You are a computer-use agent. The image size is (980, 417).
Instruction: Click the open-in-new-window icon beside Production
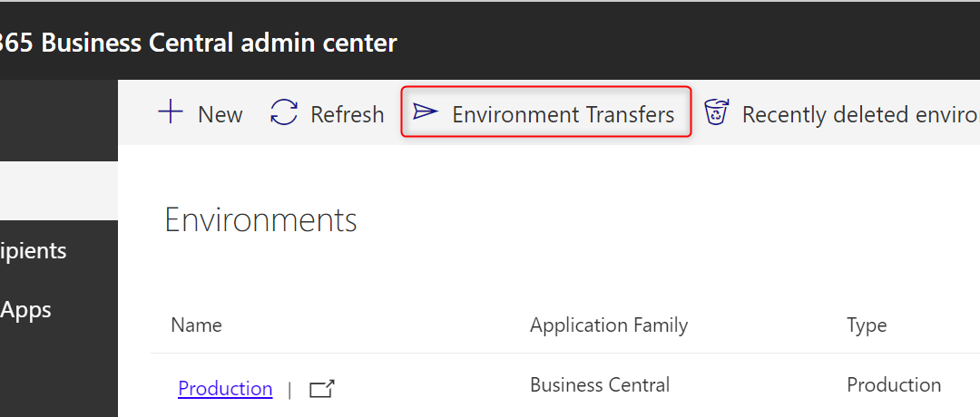click(x=322, y=389)
